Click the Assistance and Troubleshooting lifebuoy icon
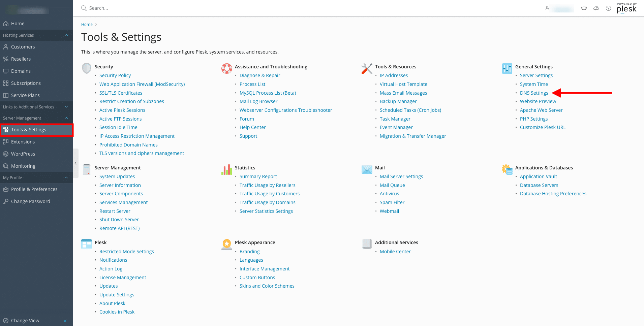The height and width of the screenshot is (326, 644). point(227,68)
